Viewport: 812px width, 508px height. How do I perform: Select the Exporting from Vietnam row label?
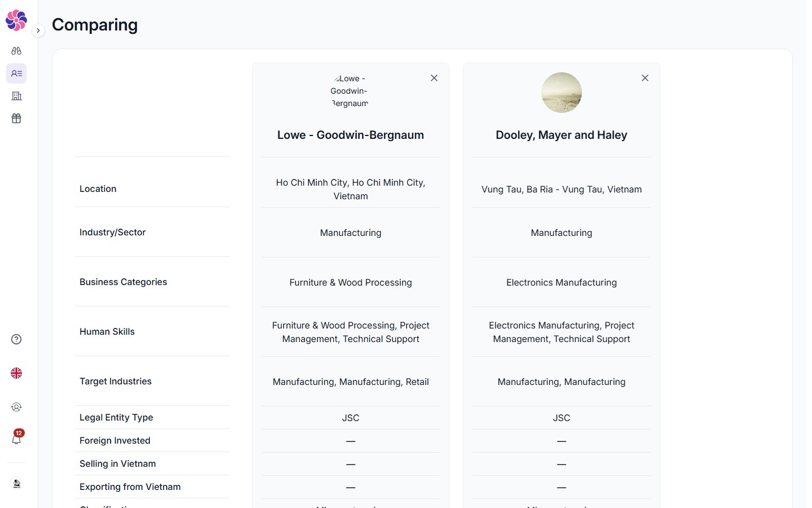click(x=130, y=487)
